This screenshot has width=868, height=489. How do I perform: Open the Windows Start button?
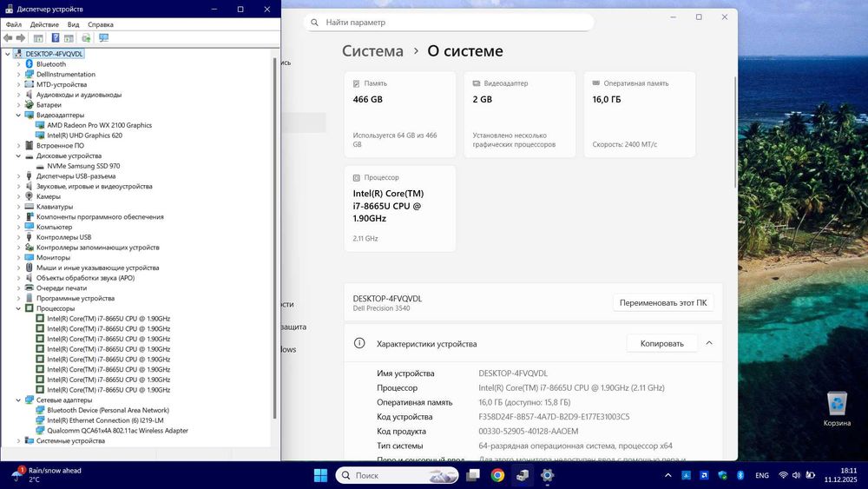(x=320, y=475)
